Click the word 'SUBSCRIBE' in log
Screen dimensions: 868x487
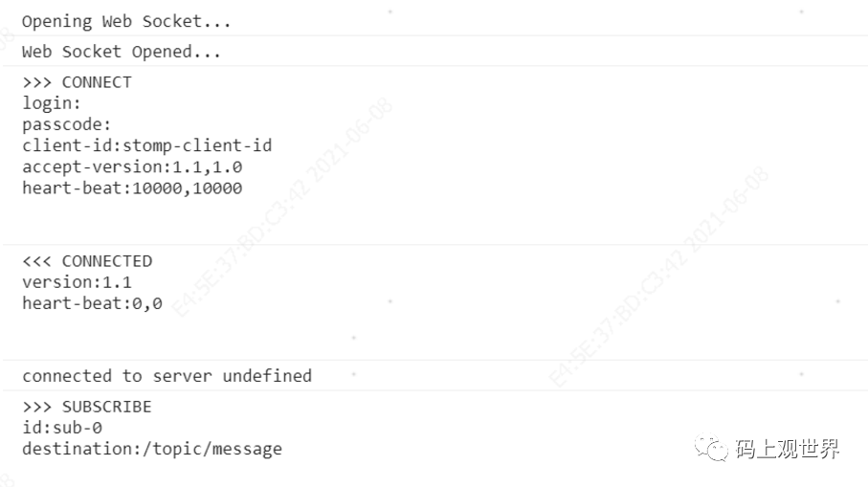click(x=107, y=407)
